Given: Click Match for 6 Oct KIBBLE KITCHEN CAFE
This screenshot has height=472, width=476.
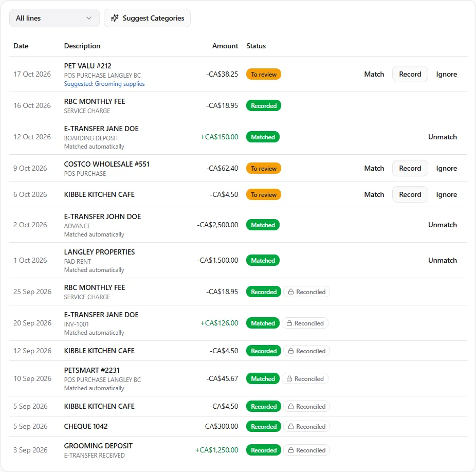Looking at the screenshot, I should pyautogui.click(x=374, y=194).
